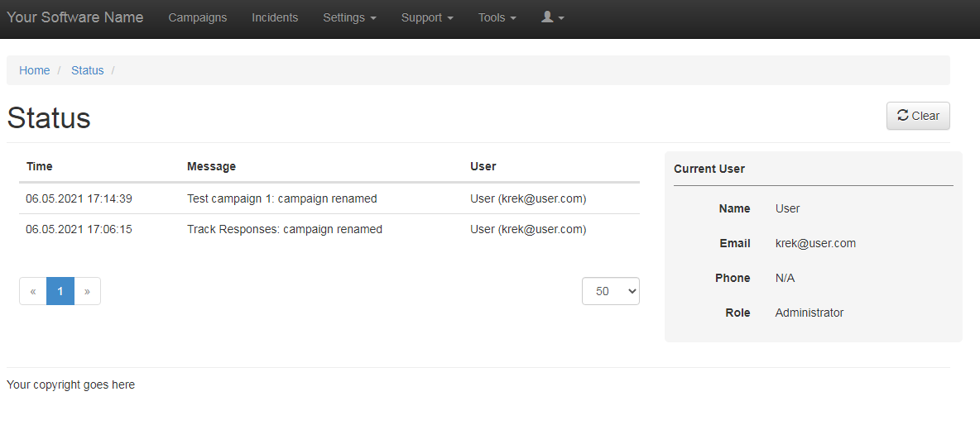Expand the Tools dropdown menu

click(x=497, y=17)
